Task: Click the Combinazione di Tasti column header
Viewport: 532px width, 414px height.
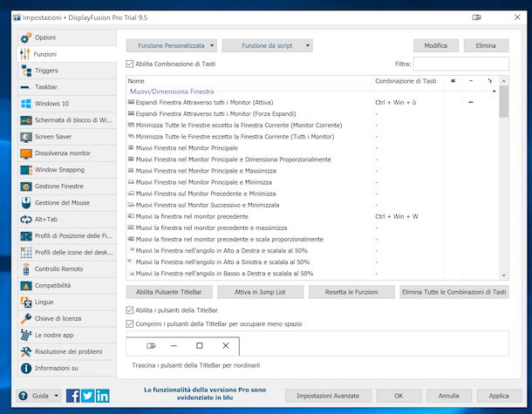Action: click(406, 81)
